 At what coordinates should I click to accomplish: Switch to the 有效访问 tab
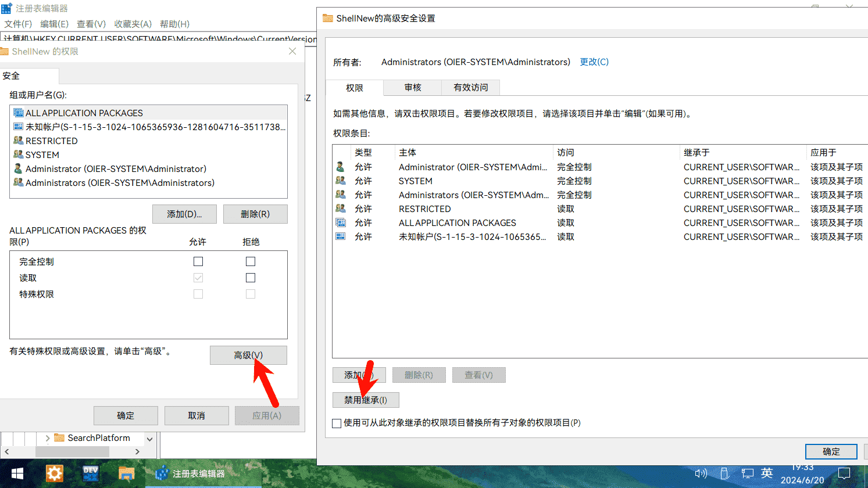pos(470,88)
